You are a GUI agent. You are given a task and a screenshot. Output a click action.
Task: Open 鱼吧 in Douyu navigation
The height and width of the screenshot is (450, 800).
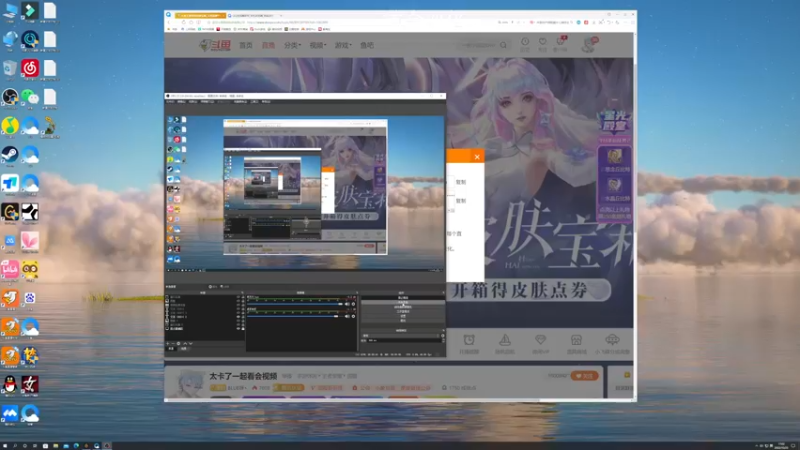367,45
